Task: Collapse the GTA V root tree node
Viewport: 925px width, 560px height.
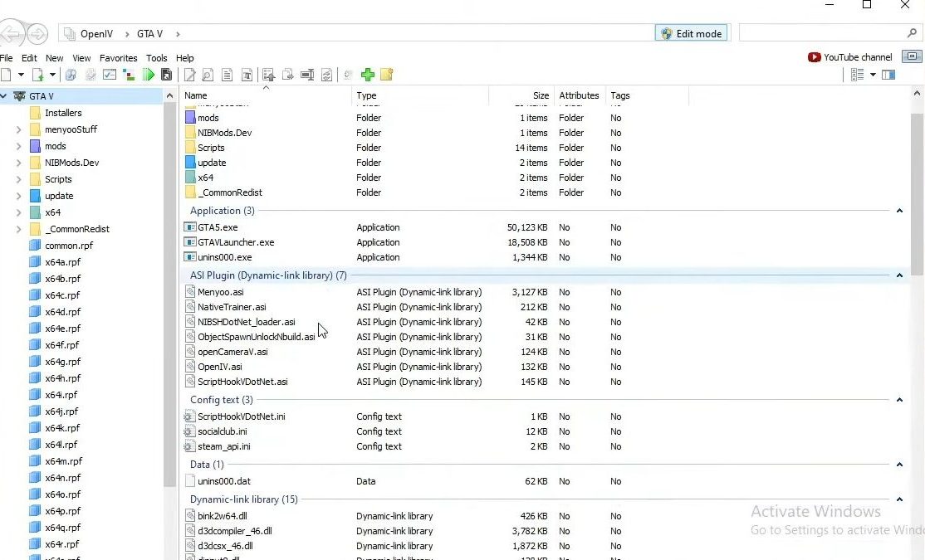Action: click(x=4, y=96)
